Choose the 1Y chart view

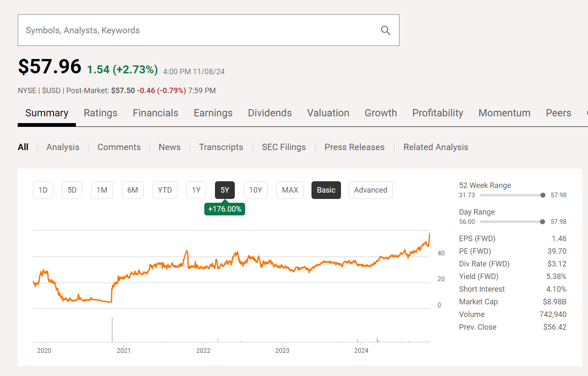(x=196, y=190)
